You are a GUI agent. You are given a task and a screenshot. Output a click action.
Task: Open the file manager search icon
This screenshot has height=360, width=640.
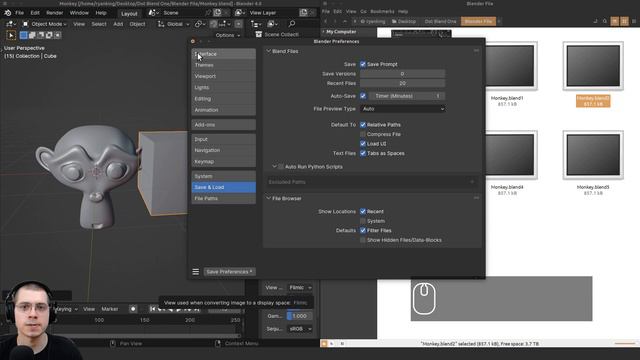[604, 21]
